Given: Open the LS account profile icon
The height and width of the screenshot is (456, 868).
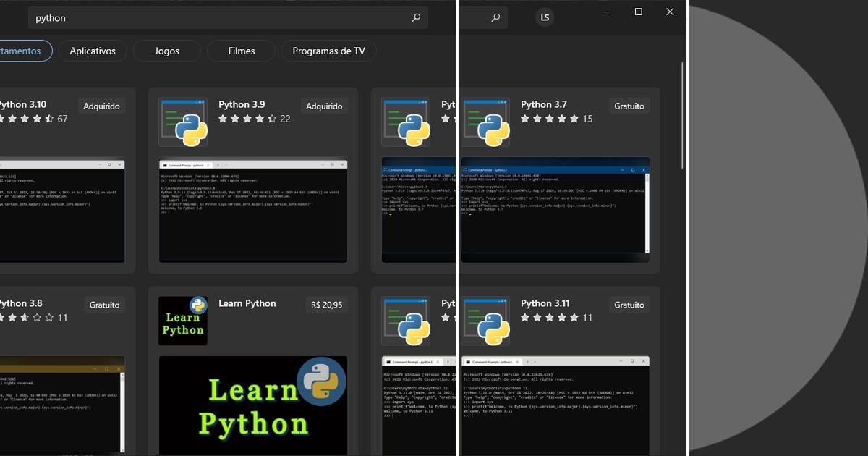Looking at the screenshot, I should click(545, 17).
